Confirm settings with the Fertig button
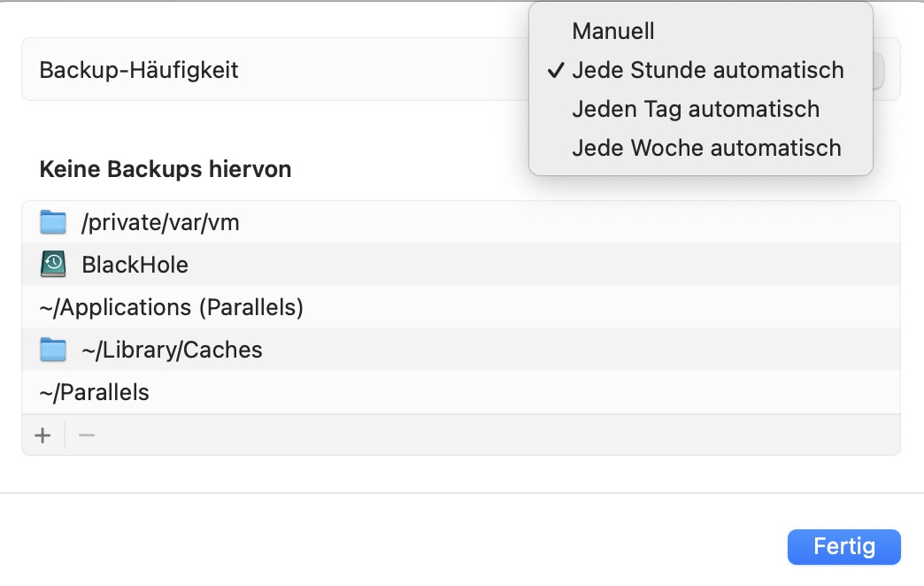 click(x=843, y=546)
